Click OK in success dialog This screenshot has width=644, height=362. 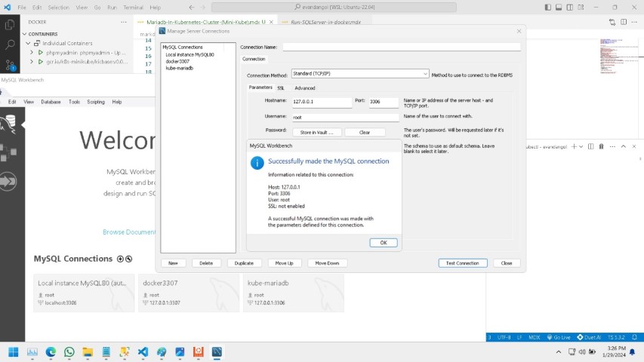point(384,243)
